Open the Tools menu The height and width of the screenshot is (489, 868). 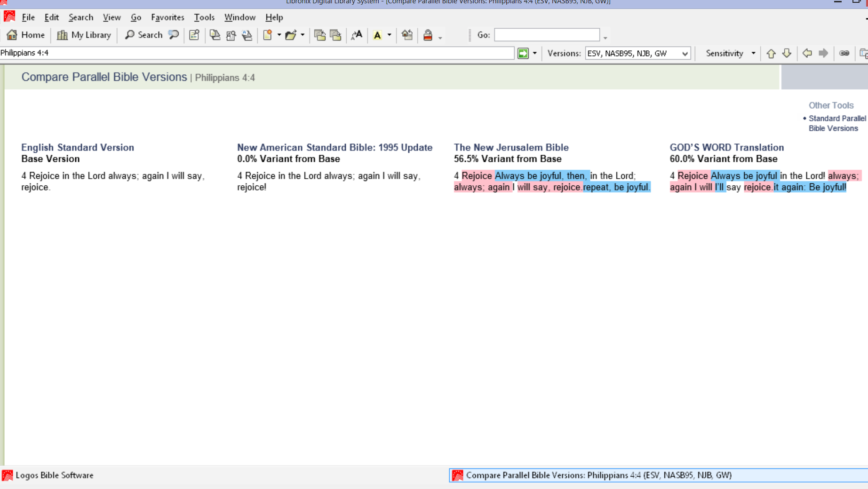204,17
